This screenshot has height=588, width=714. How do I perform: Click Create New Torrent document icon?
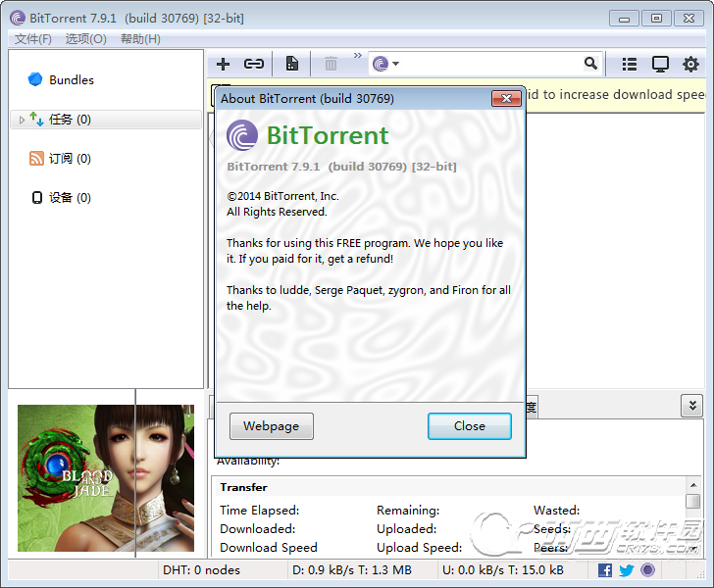click(292, 64)
